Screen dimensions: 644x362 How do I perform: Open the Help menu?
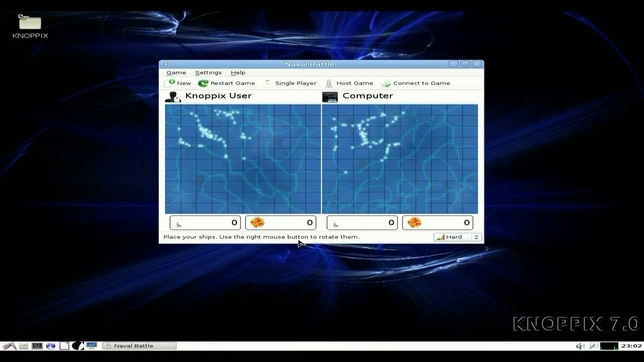click(238, 73)
